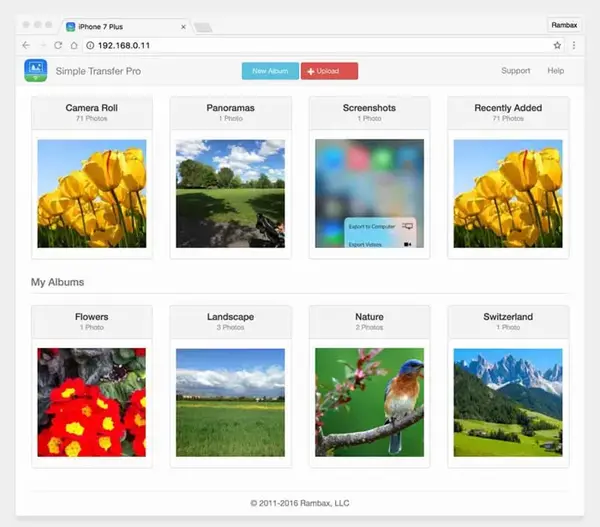Click the Nature album title

point(369,317)
